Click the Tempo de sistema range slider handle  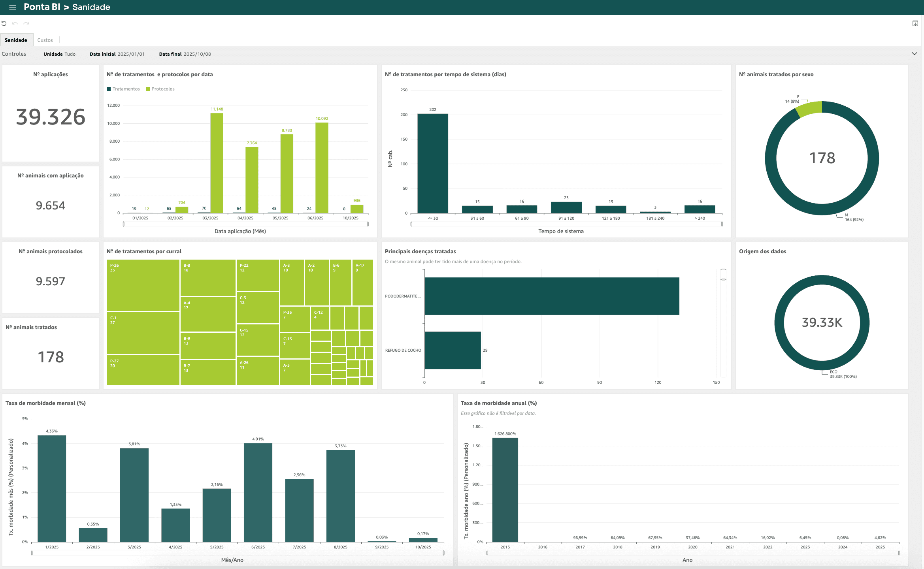[411, 224]
